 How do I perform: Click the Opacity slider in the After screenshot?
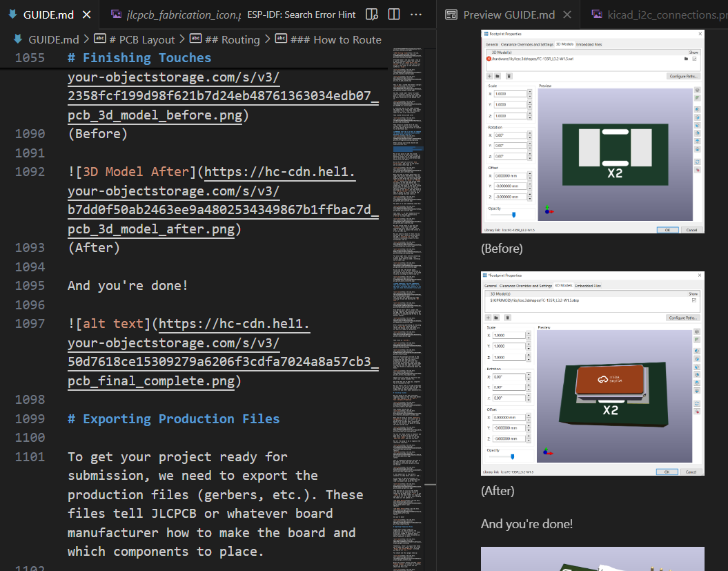tap(512, 456)
